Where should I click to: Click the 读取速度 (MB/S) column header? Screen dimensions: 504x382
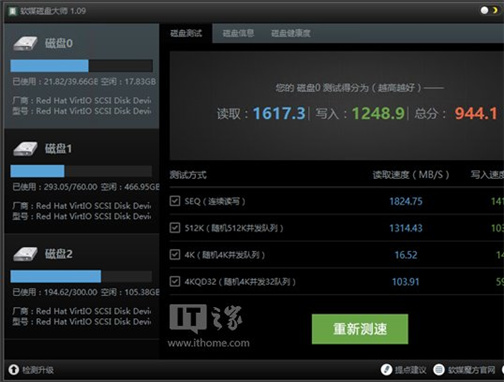tap(411, 175)
